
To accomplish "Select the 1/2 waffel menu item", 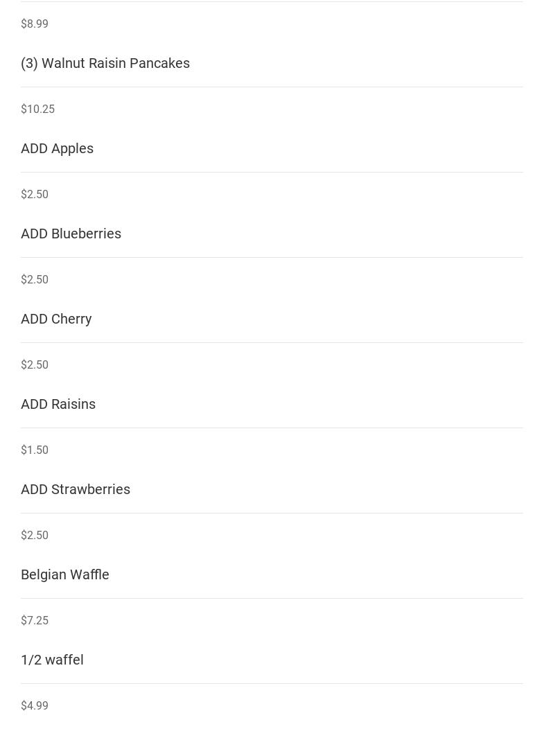I will click(52, 660).
